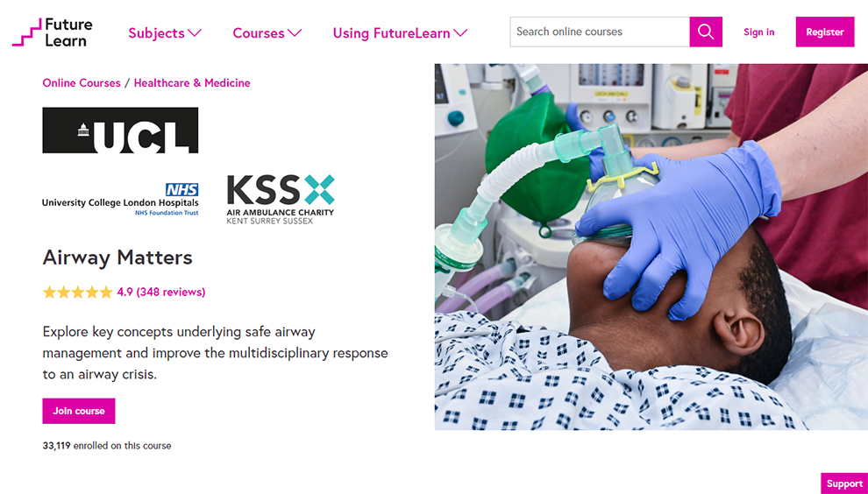Viewport: 868px width, 494px height.
Task: Expand the Using FutureLearn dropdown chevron
Action: 460,33
